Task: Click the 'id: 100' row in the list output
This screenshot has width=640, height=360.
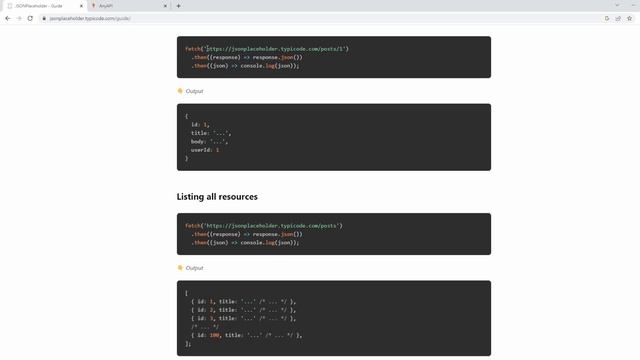Action: tap(247, 335)
